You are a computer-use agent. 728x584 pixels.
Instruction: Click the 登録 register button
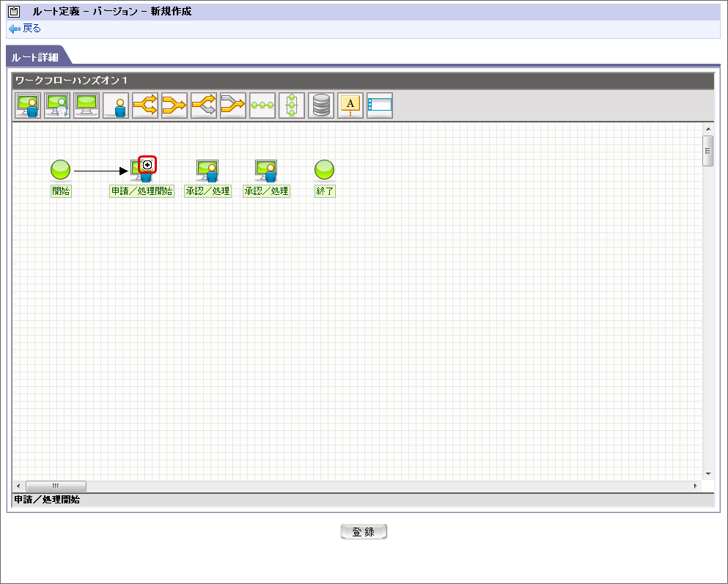tap(364, 531)
